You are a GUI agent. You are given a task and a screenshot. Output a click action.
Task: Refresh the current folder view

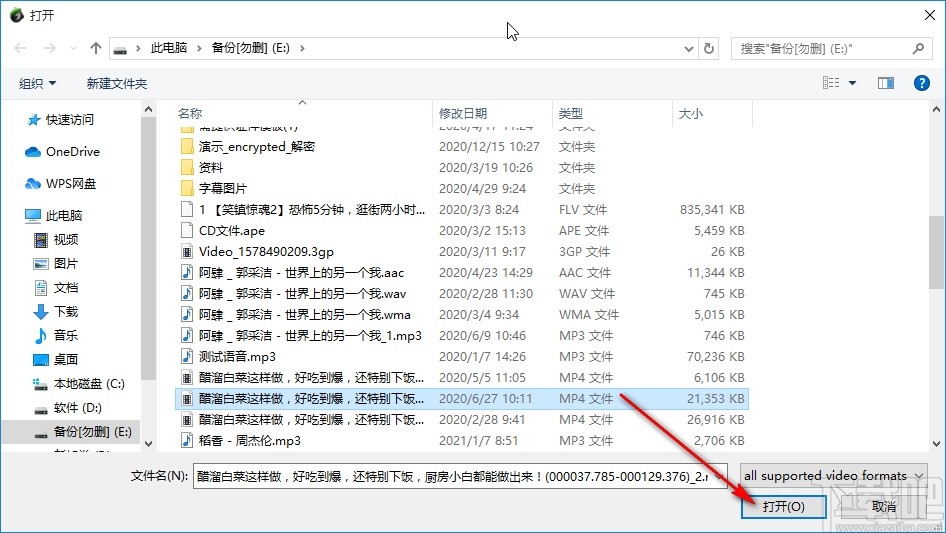pos(709,48)
